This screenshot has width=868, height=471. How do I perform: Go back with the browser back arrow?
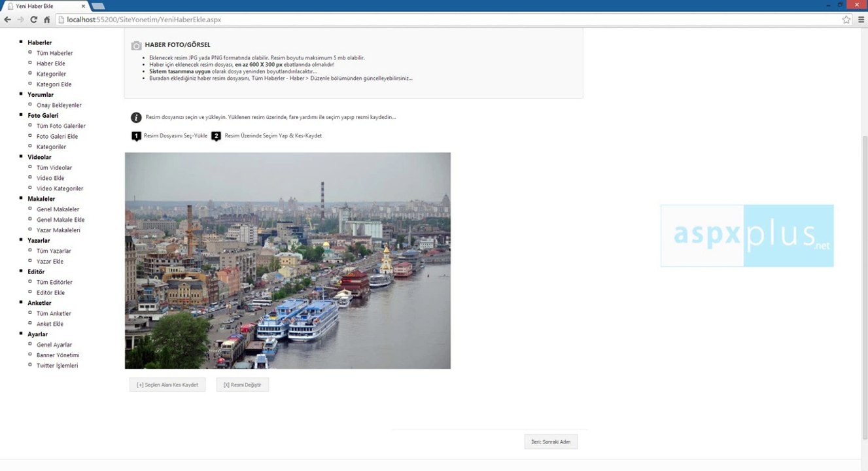tap(7, 20)
